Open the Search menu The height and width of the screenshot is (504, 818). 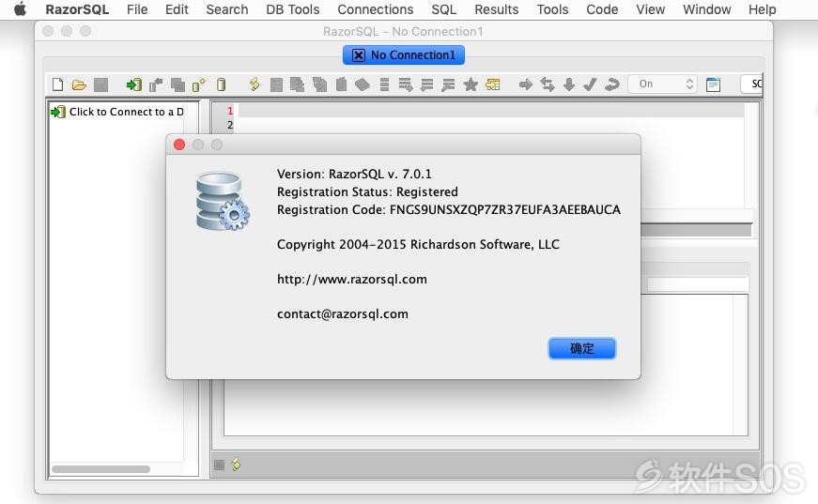pyautogui.click(x=227, y=9)
